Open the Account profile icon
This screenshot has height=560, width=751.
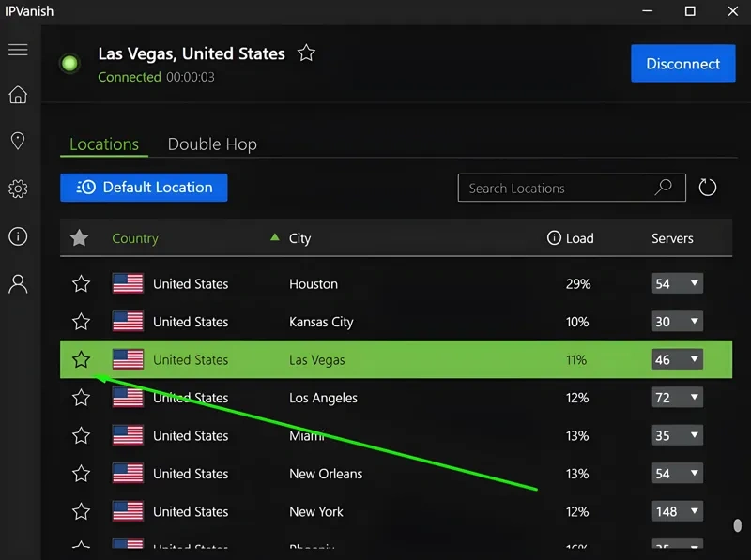click(x=18, y=284)
